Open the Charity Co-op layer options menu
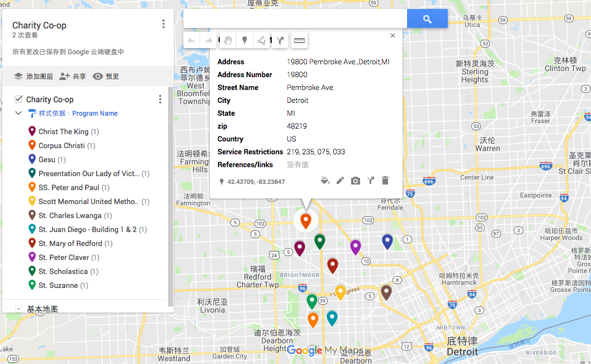The image size is (591, 364). tap(160, 100)
